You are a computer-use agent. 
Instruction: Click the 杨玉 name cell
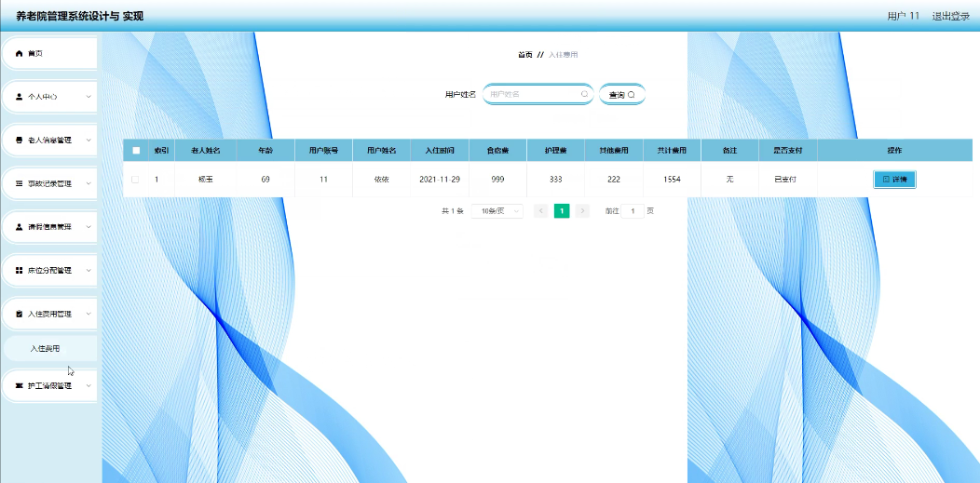click(x=205, y=179)
